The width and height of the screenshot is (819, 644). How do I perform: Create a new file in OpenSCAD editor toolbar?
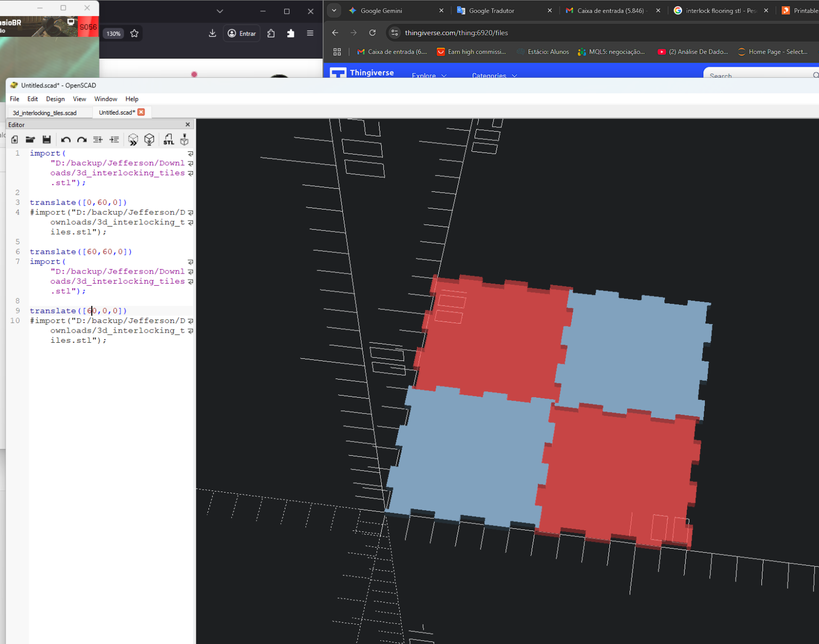coord(14,140)
